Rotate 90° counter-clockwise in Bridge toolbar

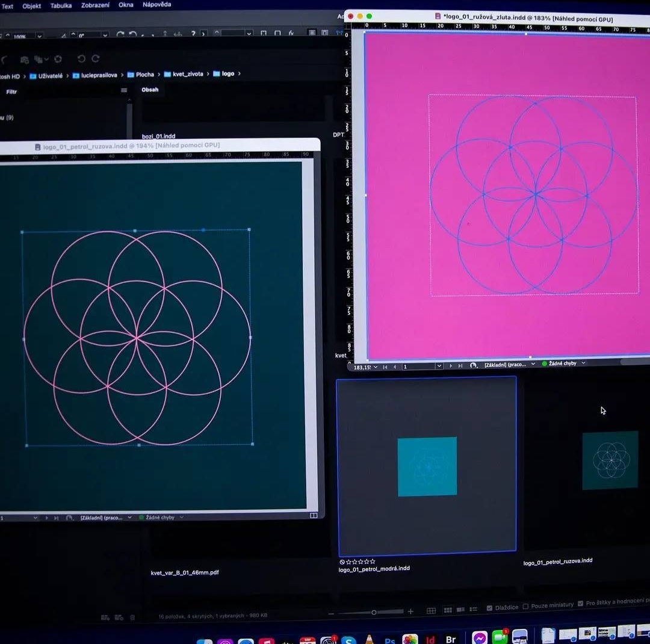pyautogui.click(x=81, y=58)
